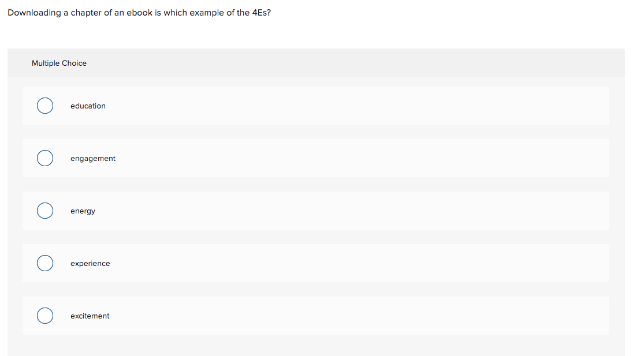
Task: Click the education answer label
Action: coord(88,106)
